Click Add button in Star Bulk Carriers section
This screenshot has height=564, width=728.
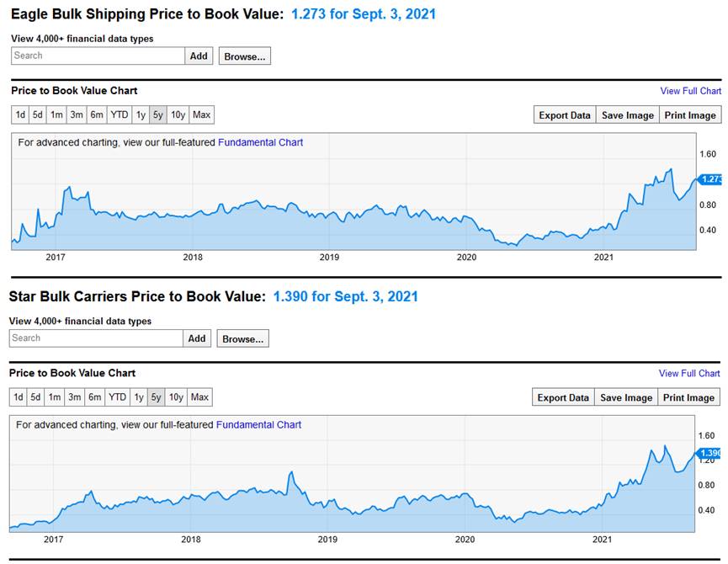(197, 338)
